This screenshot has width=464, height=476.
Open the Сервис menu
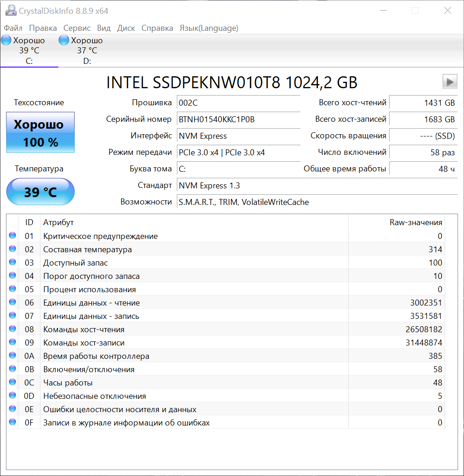[x=77, y=28]
